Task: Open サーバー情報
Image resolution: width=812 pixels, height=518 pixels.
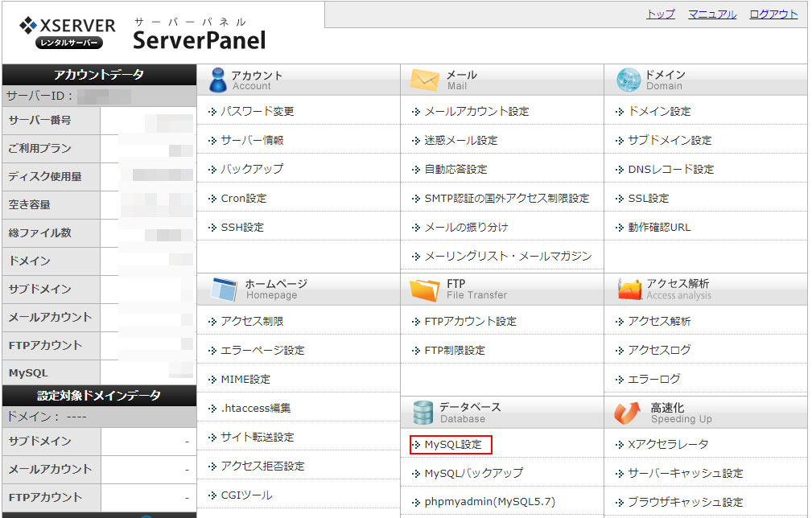Action: pyautogui.click(x=252, y=140)
